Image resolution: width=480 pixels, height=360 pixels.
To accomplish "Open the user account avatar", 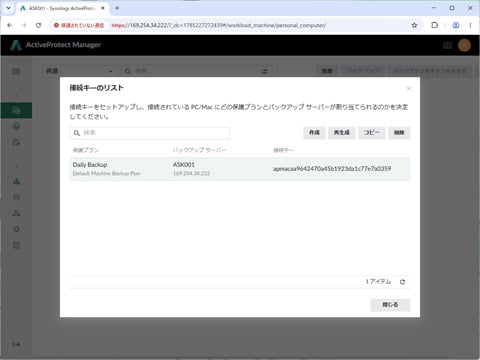I will (x=464, y=45).
